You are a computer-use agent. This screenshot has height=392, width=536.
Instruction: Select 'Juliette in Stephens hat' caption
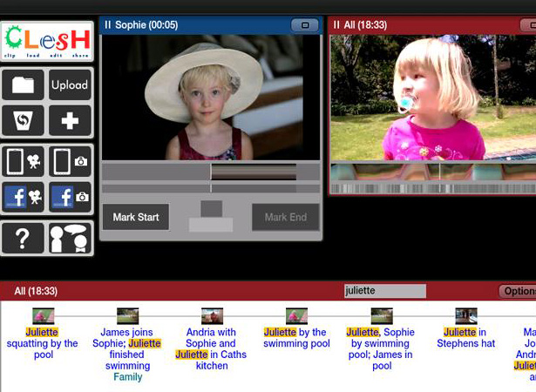pos(465,338)
